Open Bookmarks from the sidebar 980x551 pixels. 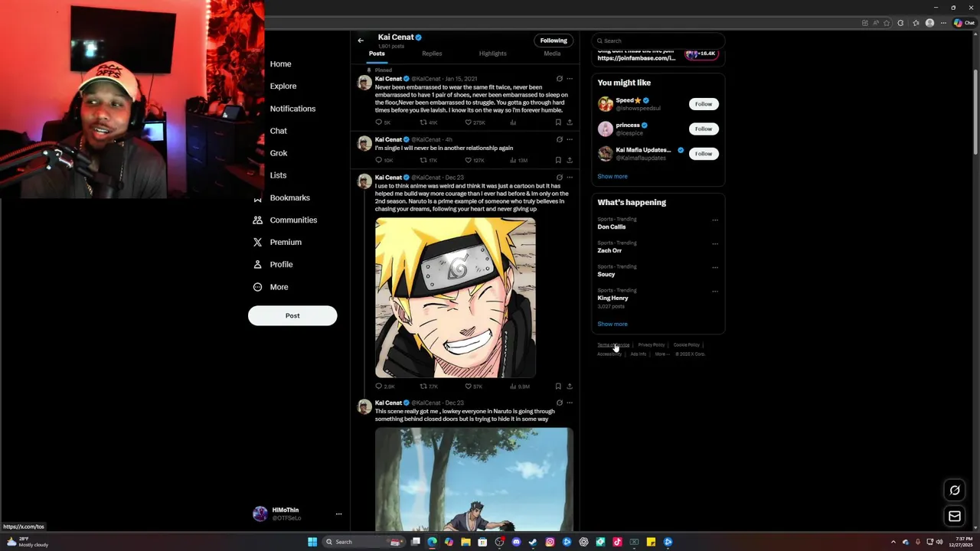click(289, 197)
